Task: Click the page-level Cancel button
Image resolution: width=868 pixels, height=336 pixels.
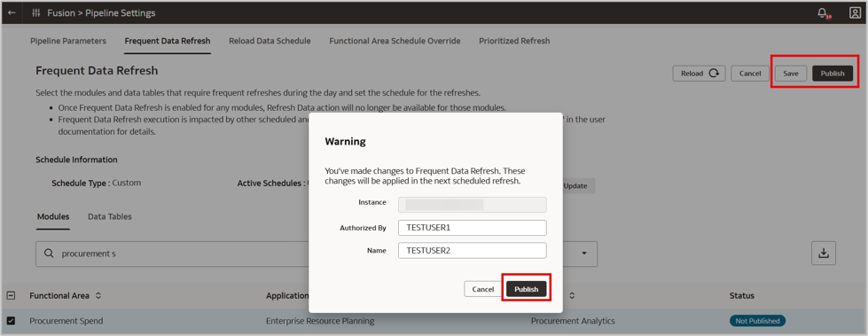Action: tap(750, 74)
